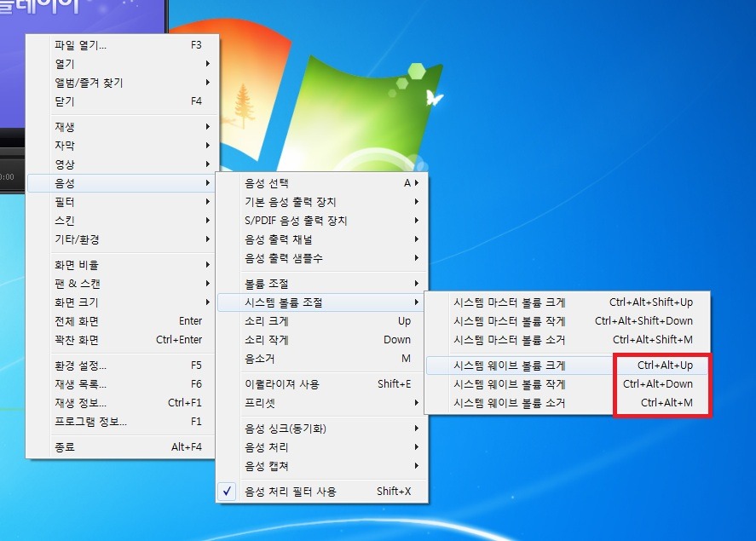Open 음성 출력 채널 submenu
This screenshot has height=541, width=756.
[x=321, y=239]
